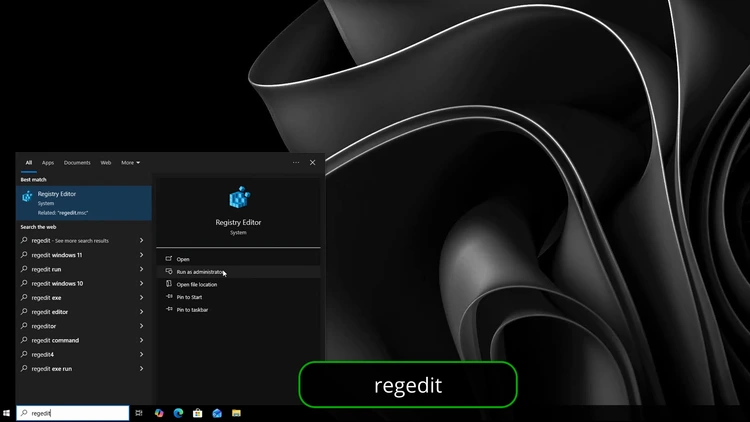
Task: Click the magnifier icon beside regedit windows 11
Action: (24, 255)
